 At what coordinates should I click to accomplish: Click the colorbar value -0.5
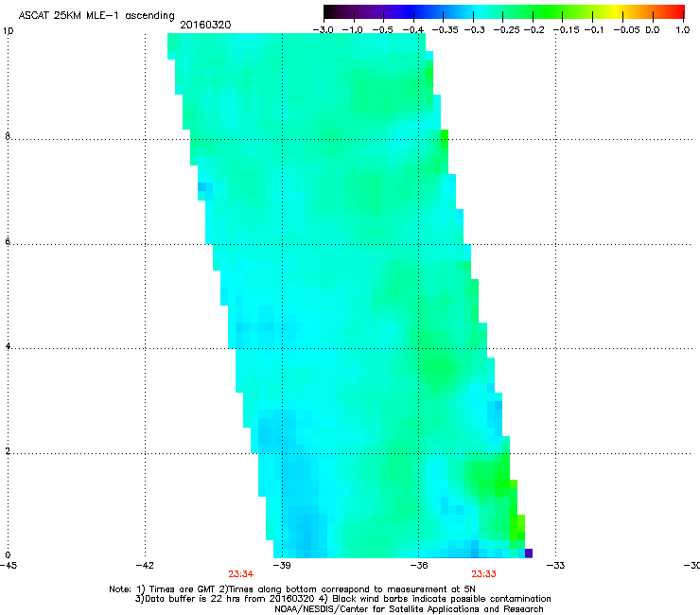382,30
